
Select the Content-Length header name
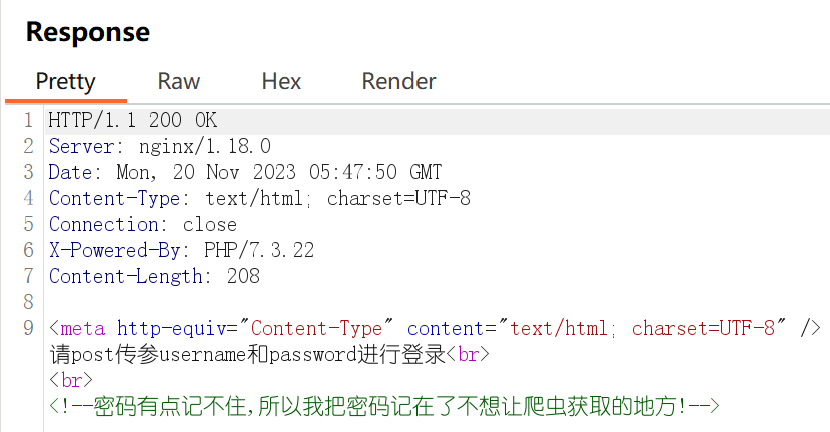126,276
